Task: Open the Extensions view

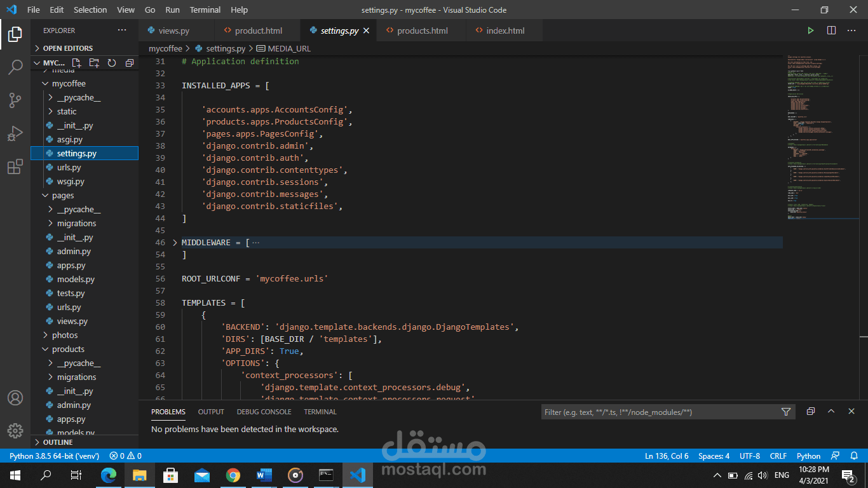Action: coord(15,166)
